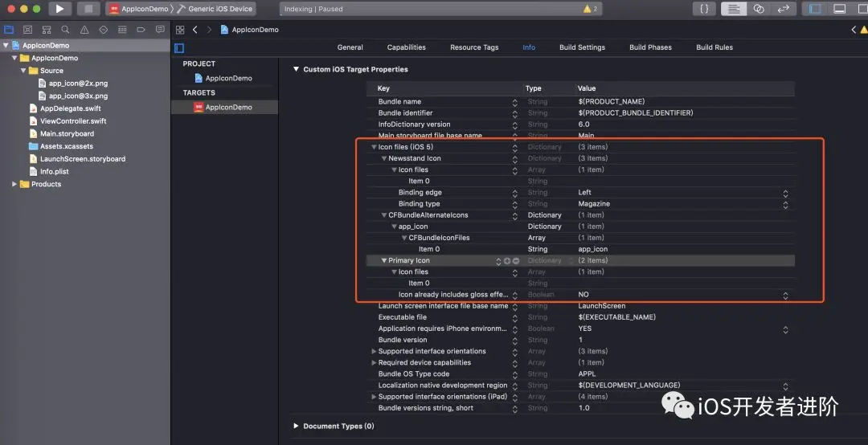Open Main.storyboard file
Screen dimensions: 868x445
pos(67,134)
